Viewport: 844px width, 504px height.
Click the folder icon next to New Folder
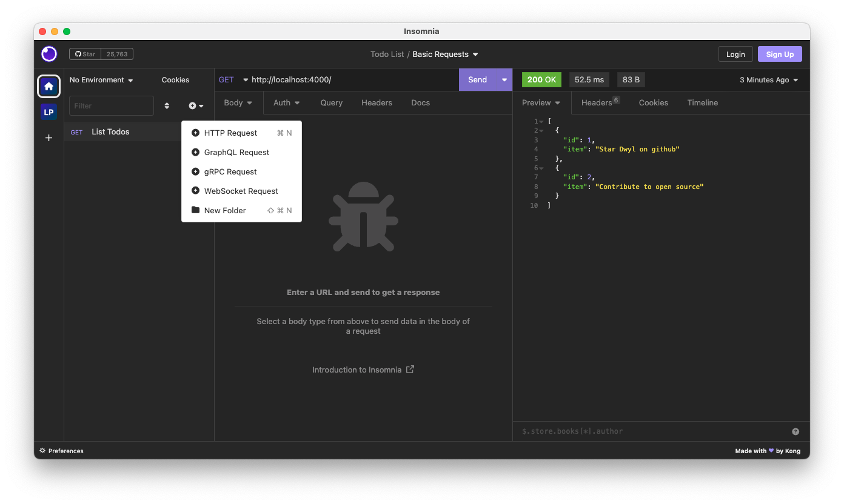tap(195, 210)
